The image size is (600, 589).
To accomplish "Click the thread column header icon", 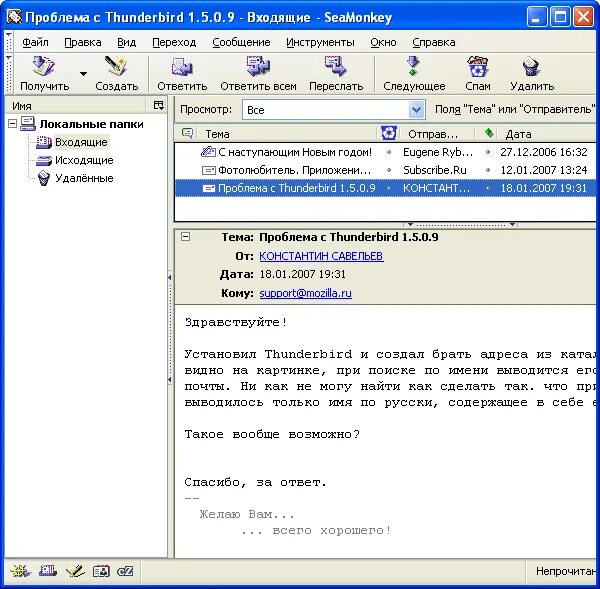I will point(187,133).
